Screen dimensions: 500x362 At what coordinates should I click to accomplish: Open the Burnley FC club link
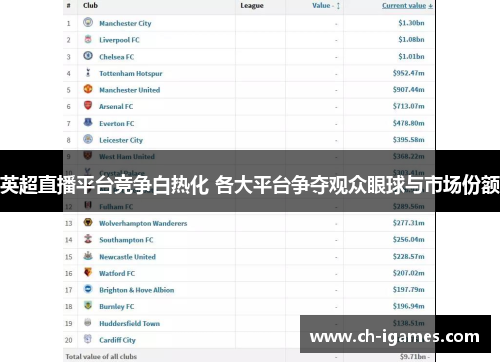click(x=116, y=306)
